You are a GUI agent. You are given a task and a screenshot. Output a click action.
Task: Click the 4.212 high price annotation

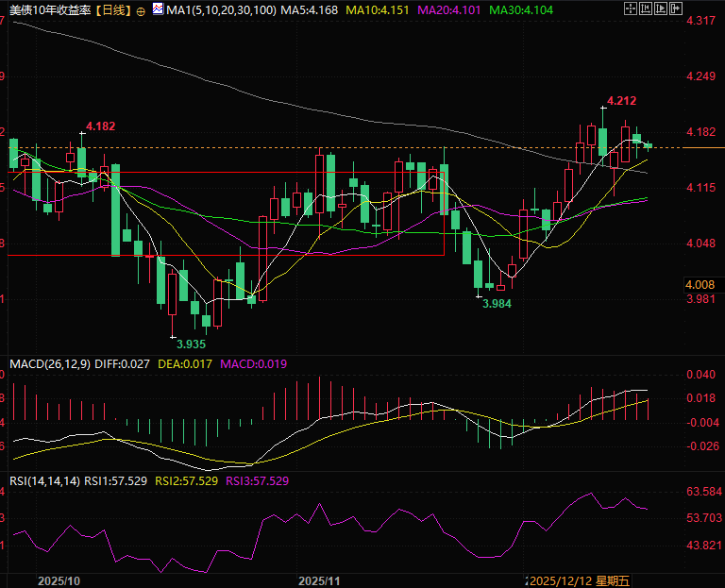pos(621,101)
